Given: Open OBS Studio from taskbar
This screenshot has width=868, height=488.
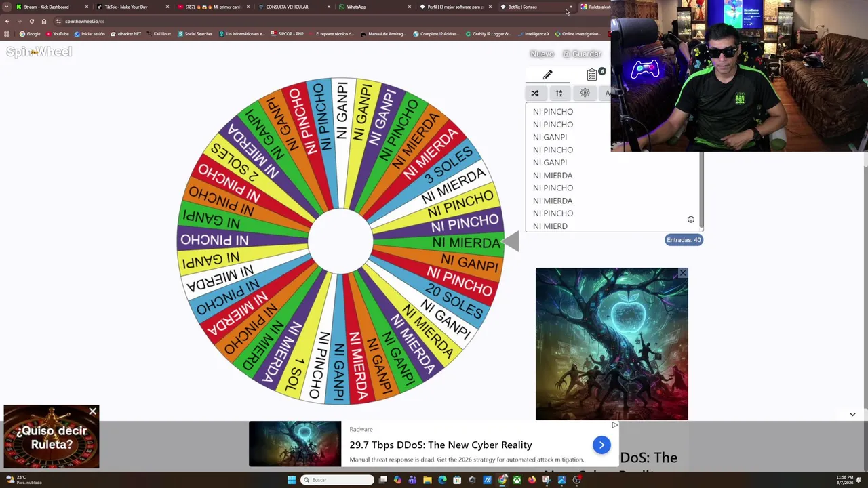Looking at the screenshot, I should 576,480.
